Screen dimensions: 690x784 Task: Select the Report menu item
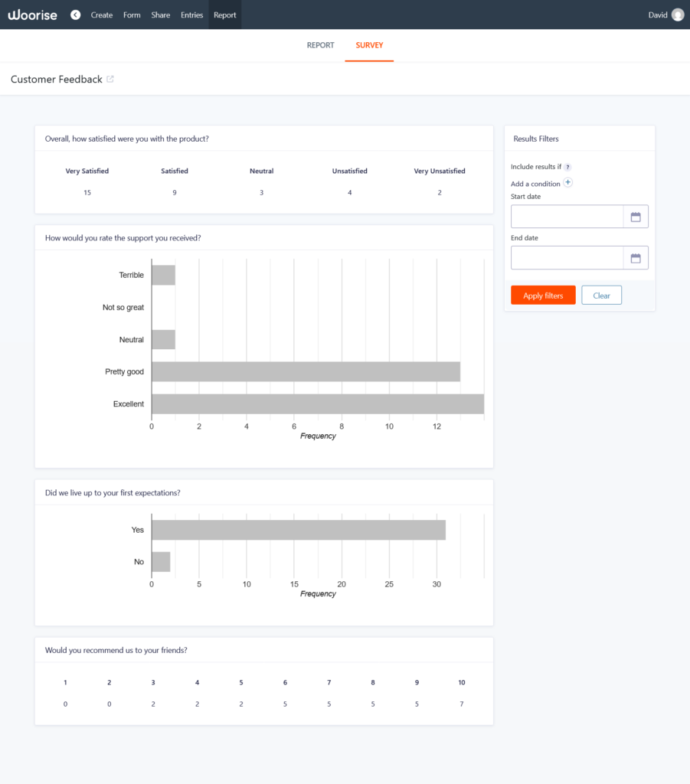pos(224,14)
